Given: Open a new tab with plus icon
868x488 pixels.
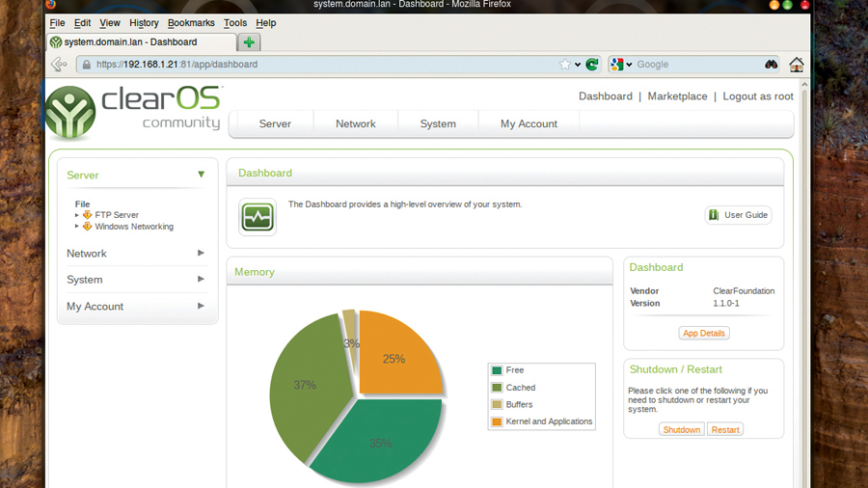Looking at the screenshot, I should point(249,42).
